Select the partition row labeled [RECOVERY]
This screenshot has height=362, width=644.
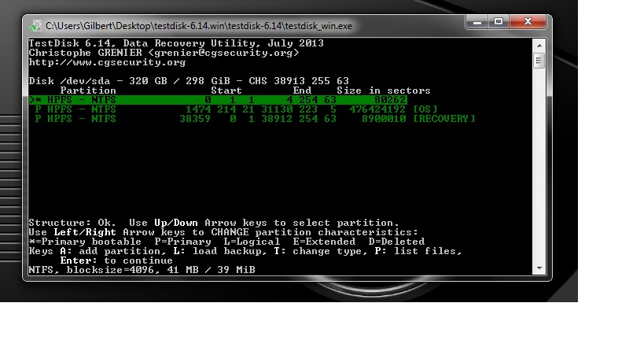pyautogui.click(x=255, y=119)
